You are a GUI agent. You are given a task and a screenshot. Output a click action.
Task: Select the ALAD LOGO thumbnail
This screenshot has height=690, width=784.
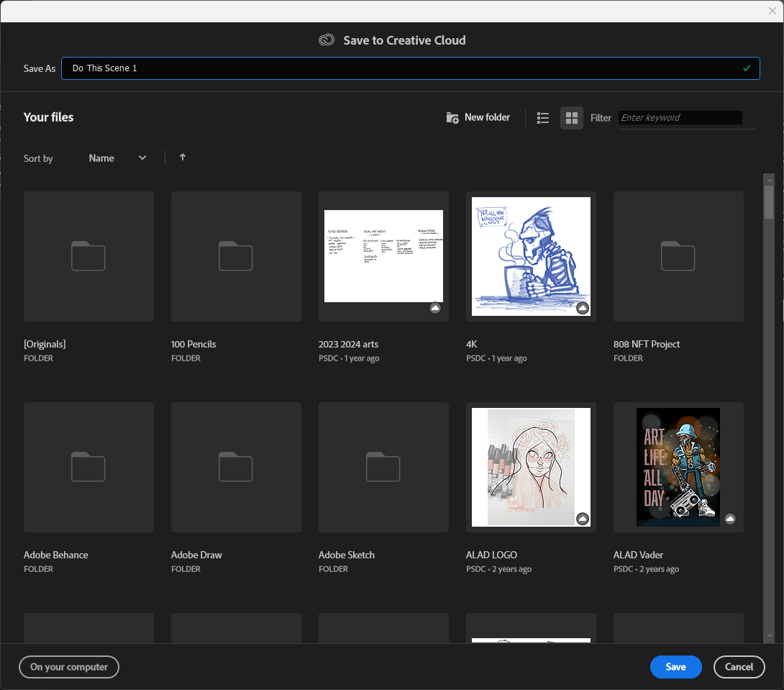531,467
